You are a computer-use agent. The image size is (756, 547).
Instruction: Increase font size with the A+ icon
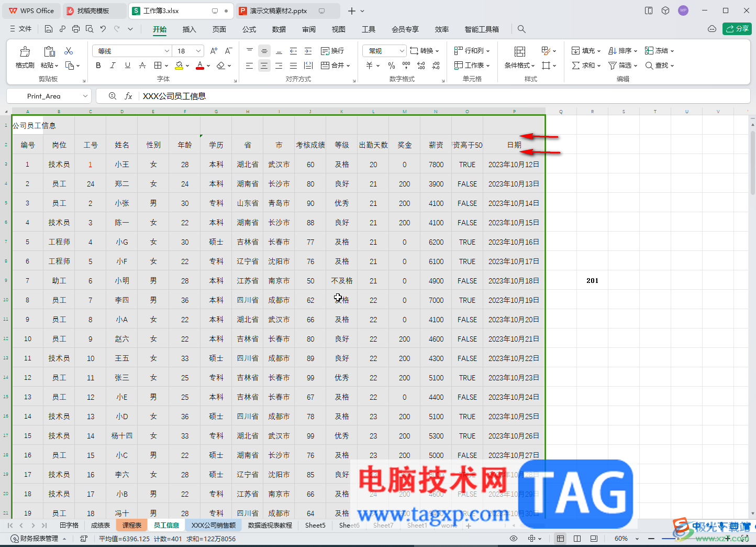[214, 51]
